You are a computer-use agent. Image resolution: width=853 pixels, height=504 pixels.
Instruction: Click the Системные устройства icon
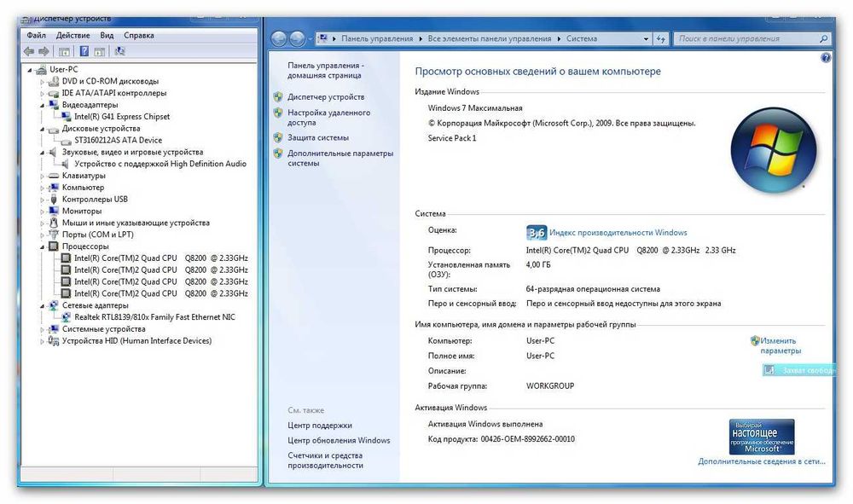pos(53,329)
